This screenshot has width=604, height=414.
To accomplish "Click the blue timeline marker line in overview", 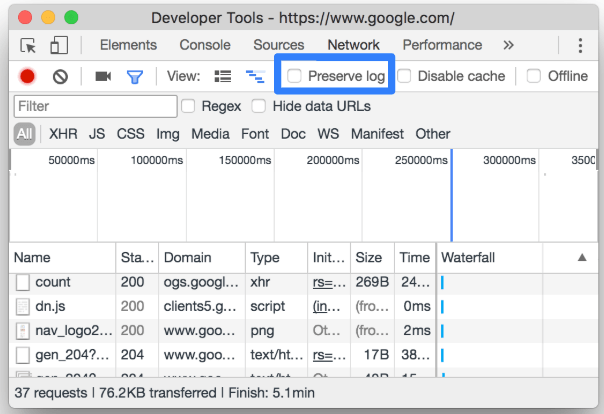I will click(451, 196).
